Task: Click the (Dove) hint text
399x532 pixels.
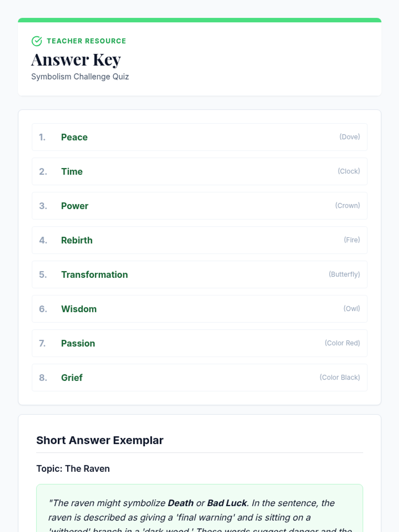Action: [x=349, y=137]
